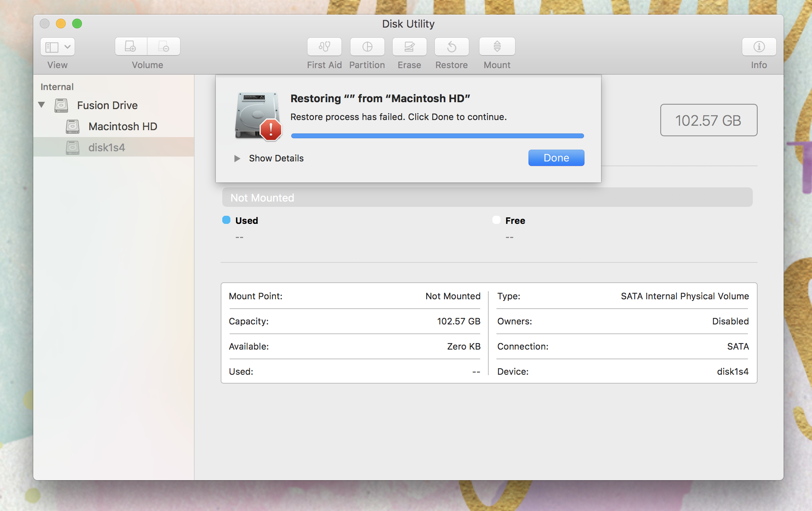
Task: Click the Mount toolbar icon
Action: (x=497, y=47)
